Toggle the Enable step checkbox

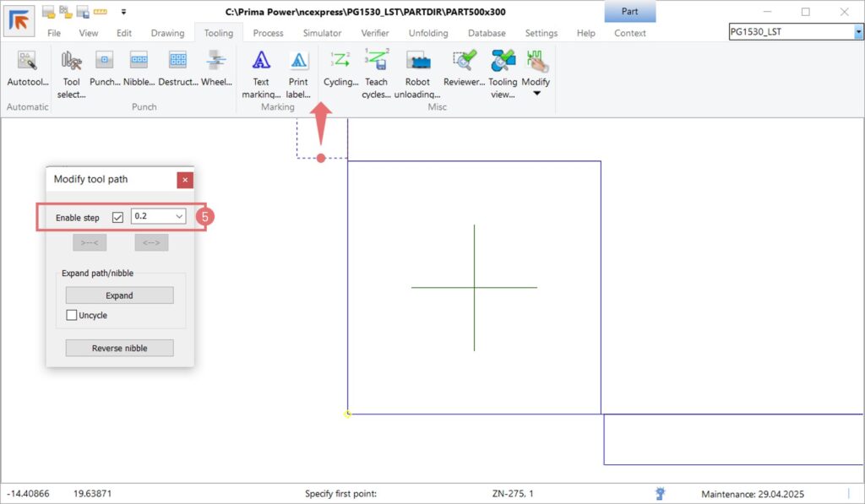pos(117,218)
